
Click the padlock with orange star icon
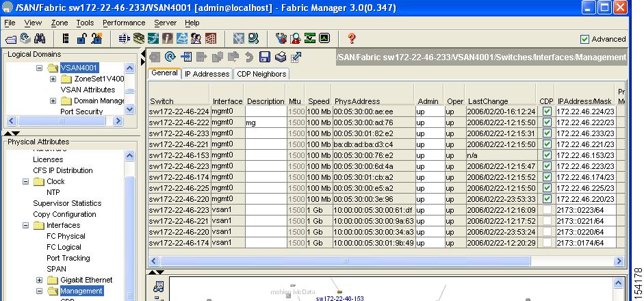coord(96,38)
